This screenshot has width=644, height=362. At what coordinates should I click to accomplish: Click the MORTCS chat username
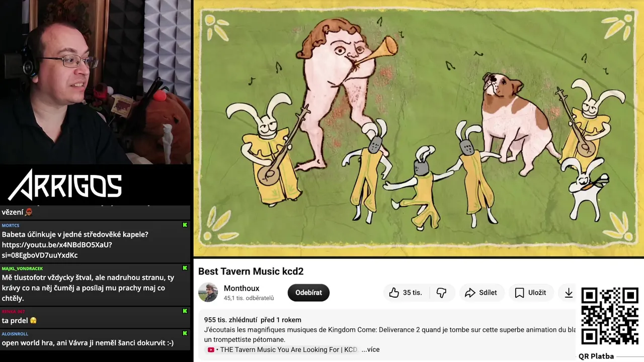point(10,225)
